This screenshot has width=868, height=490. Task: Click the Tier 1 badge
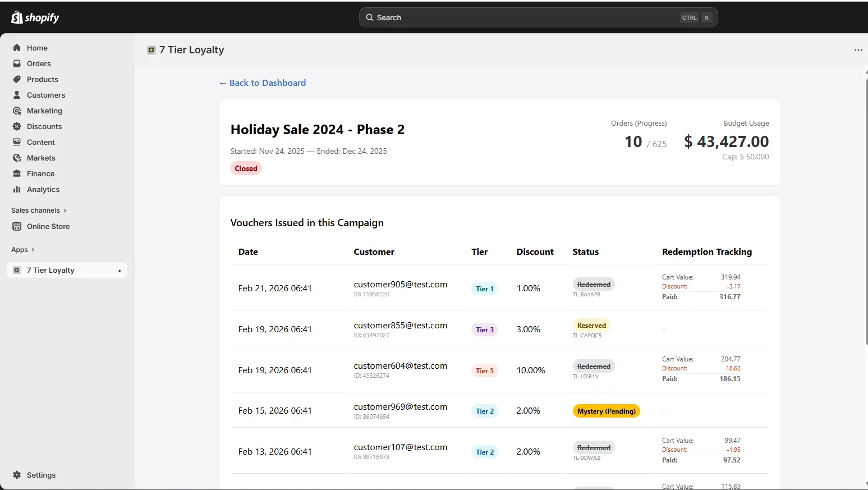click(485, 288)
